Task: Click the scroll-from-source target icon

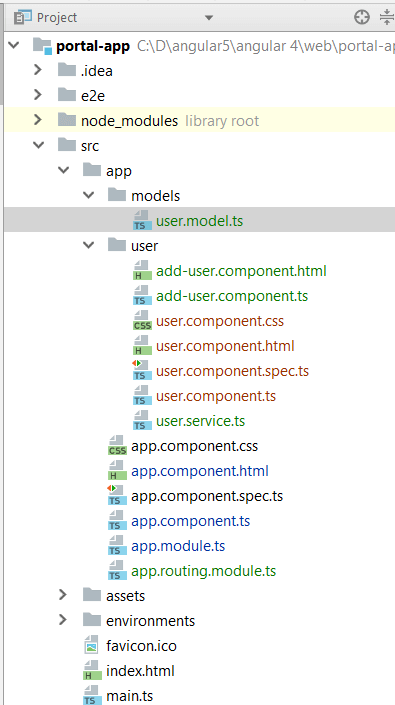Action: click(x=362, y=18)
